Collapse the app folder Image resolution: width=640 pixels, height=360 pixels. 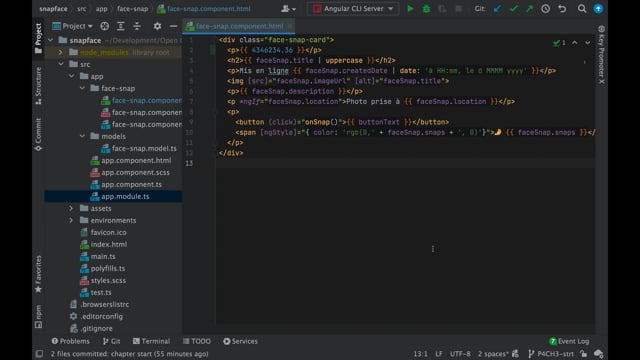pos(71,76)
